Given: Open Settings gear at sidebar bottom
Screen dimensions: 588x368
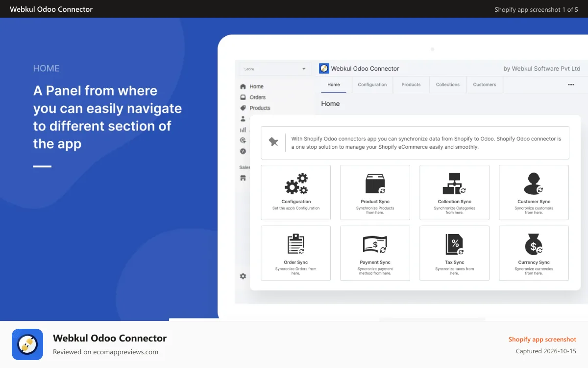Looking at the screenshot, I should pos(243,276).
